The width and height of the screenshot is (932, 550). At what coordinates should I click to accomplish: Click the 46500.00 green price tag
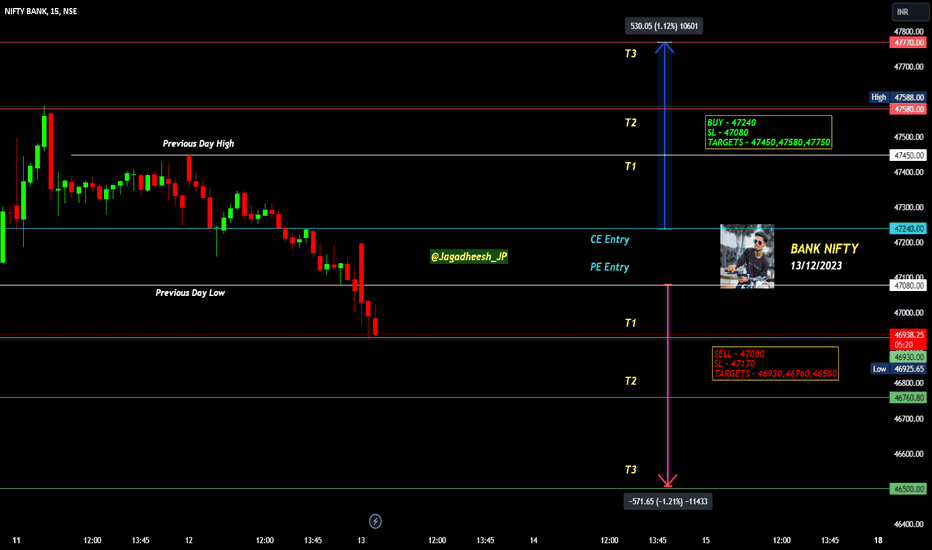click(908, 489)
